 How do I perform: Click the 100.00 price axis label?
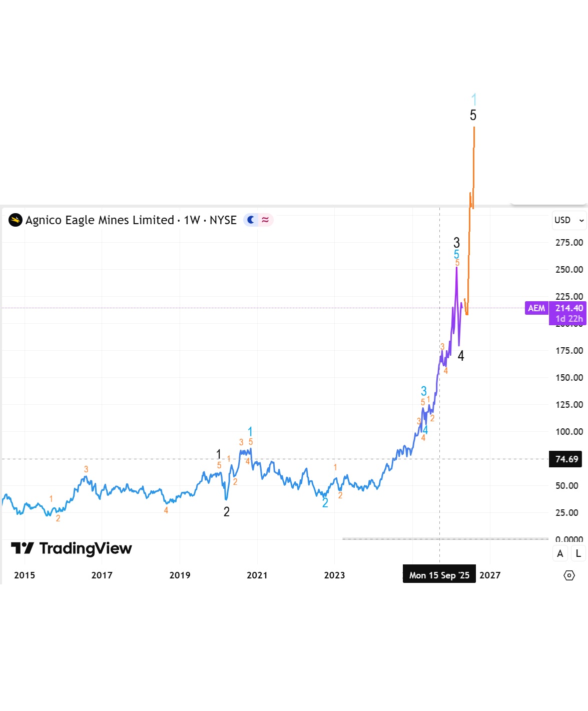click(x=569, y=432)
